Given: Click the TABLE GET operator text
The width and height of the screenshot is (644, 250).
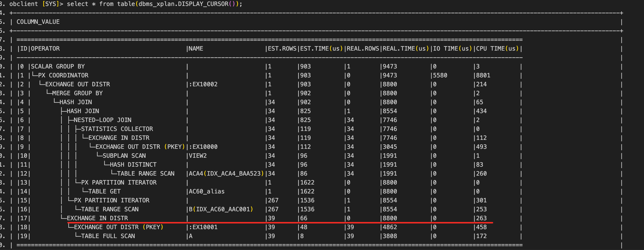Looking at the screenshot, I should (105, 191).
